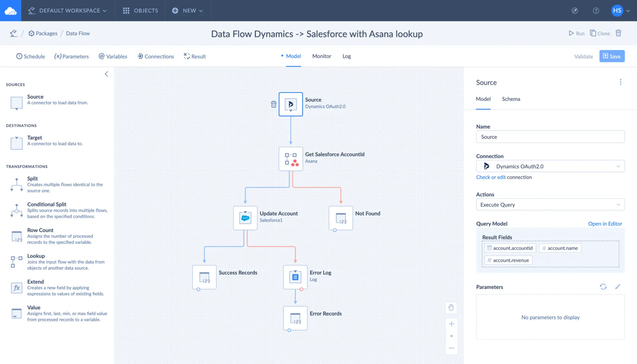Open the Source panel more options menu

click(620, 82)
